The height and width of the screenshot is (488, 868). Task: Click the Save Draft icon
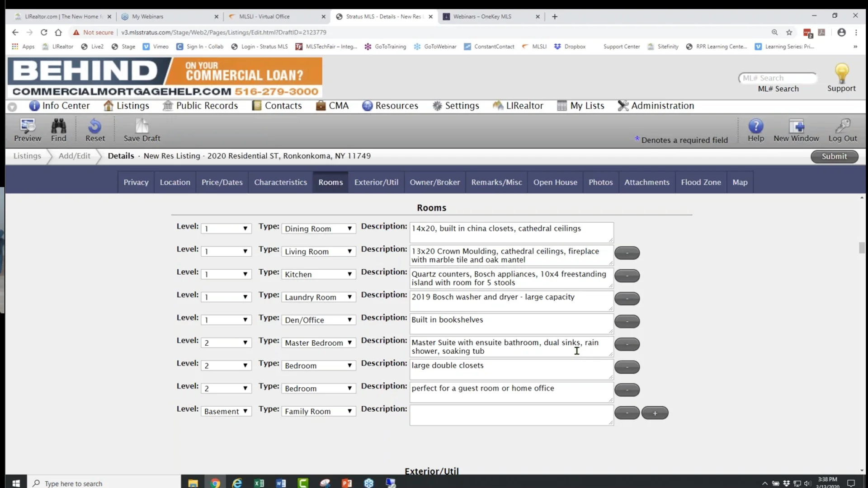tap(142, 130)
